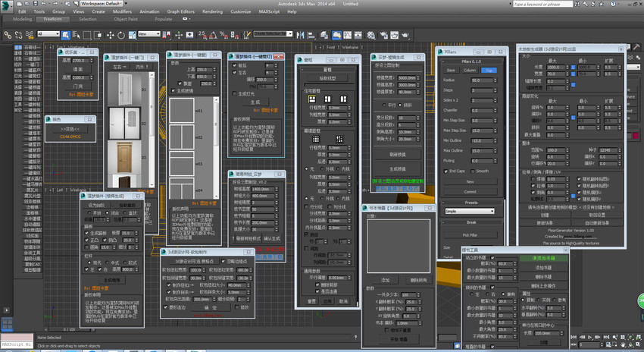
Task: Click the Undo arrow in the quick access bar
Action: point(43,3)
